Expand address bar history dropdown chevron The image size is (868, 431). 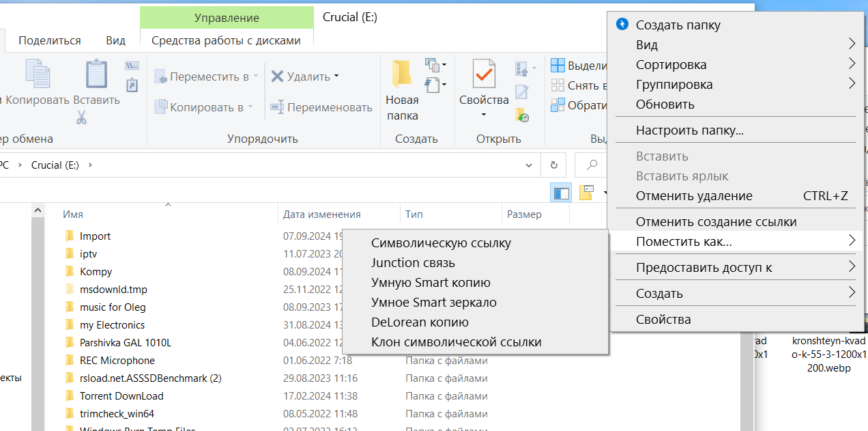pos(528,165)
